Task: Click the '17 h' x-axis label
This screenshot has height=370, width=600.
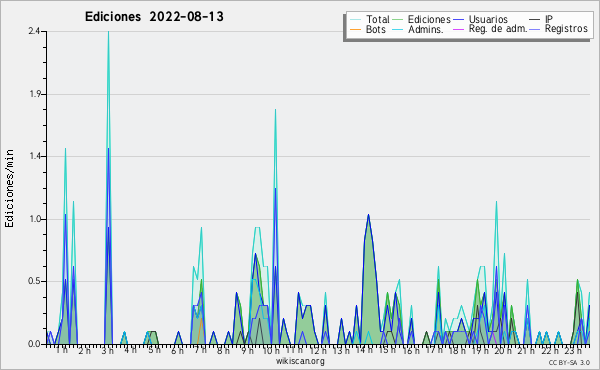Action: pos(434,350)
